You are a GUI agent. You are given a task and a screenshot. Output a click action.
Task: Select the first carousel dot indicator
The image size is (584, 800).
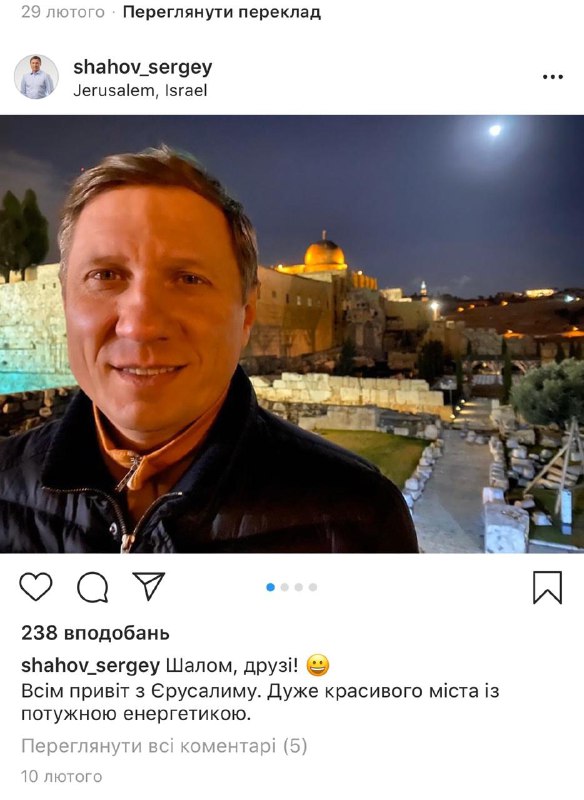click(270, 587)
